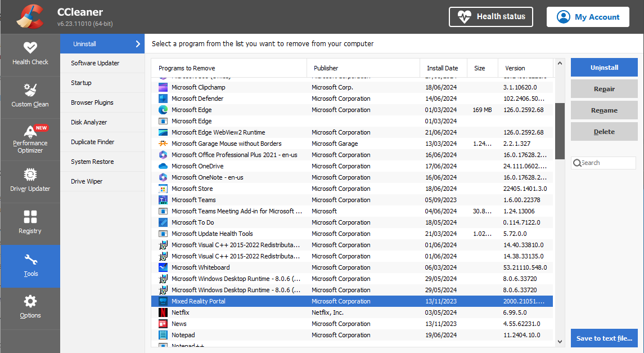644x353 pixels.
Task: Sort list by Size column
Action: 483,68
